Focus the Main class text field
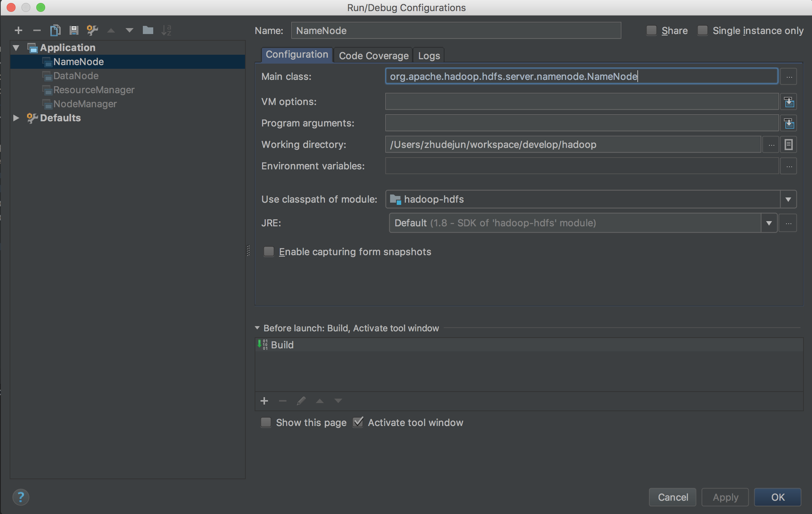 [x=581, y=77]
